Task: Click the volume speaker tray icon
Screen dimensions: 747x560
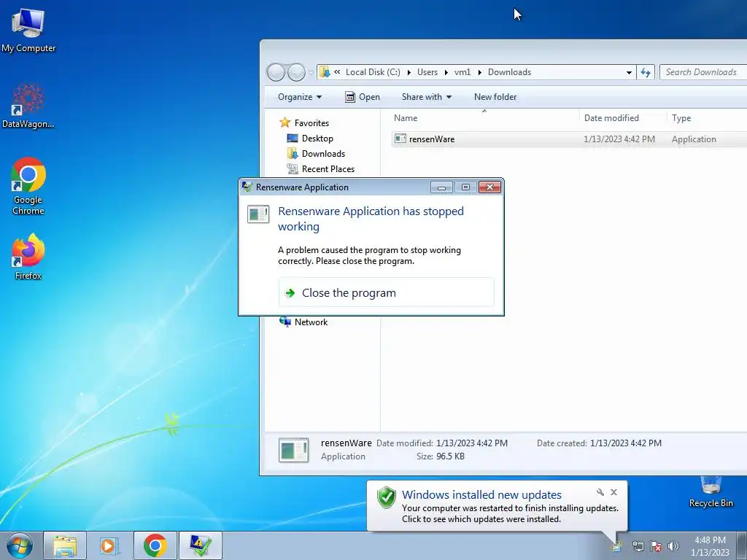Action: tap(673, 546)
